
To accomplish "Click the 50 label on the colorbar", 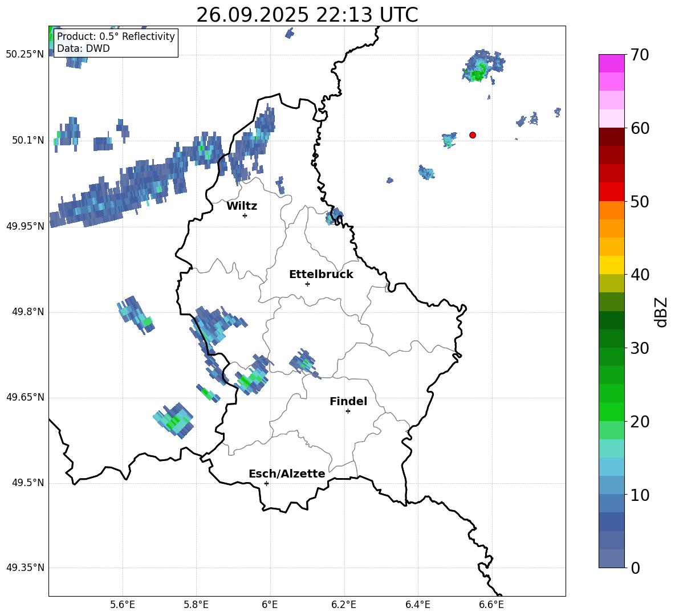I will coord(640,201).
